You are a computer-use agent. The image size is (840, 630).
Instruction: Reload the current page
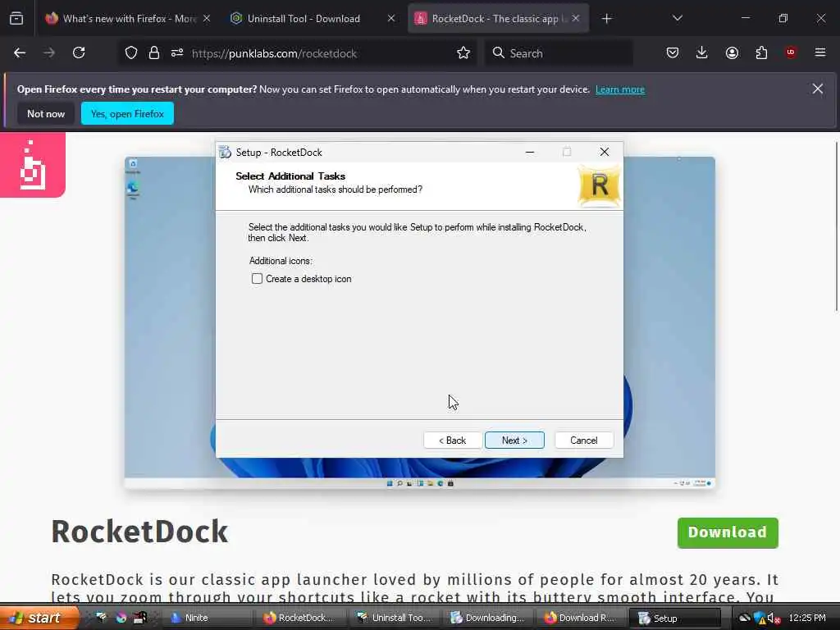[x=79, y=53]
